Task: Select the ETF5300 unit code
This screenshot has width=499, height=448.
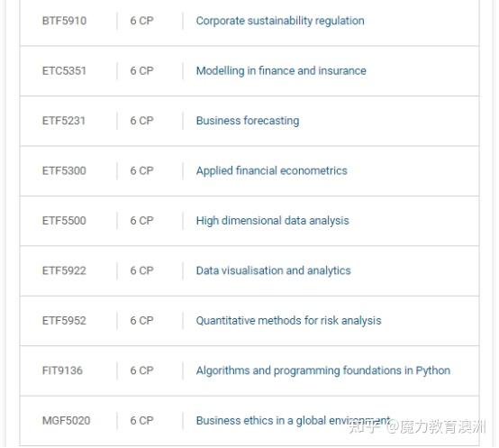Action: [64, 171]
